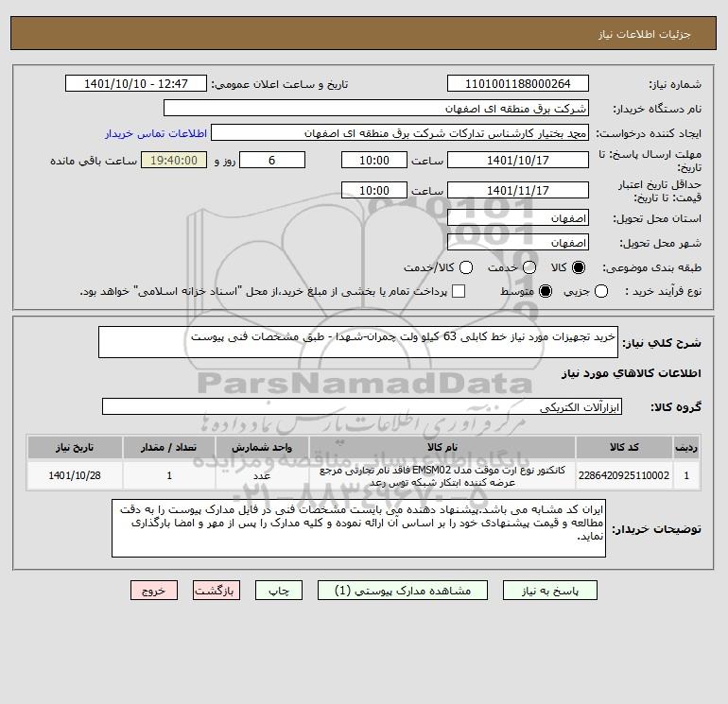This screenshot has height=704, width=728.
Task: Select the کالا radio button
Action: (x=579, y=267)
